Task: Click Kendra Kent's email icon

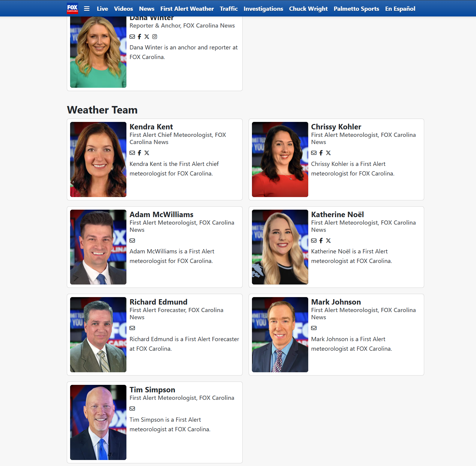Action: tap(132, 153)
